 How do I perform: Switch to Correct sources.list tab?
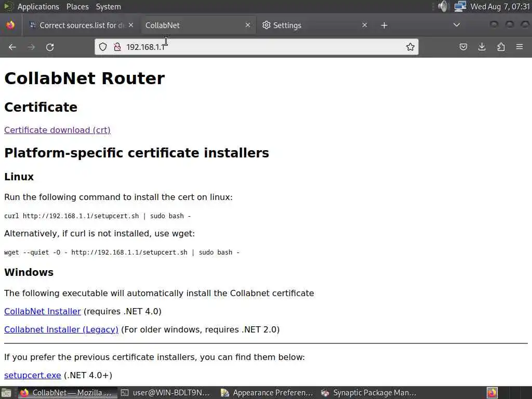82,25
